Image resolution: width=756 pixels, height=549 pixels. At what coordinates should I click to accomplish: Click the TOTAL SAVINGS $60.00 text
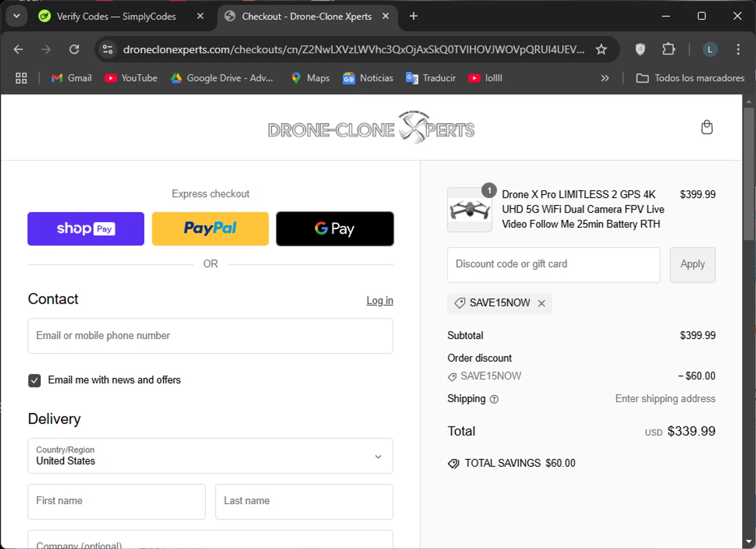click(x=520, y=463)
